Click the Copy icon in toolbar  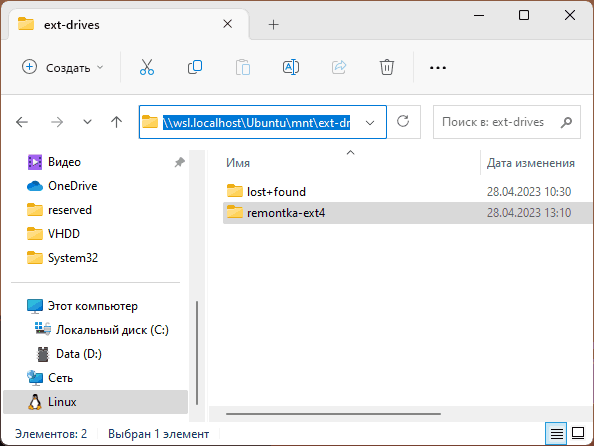tap(195, 67)
